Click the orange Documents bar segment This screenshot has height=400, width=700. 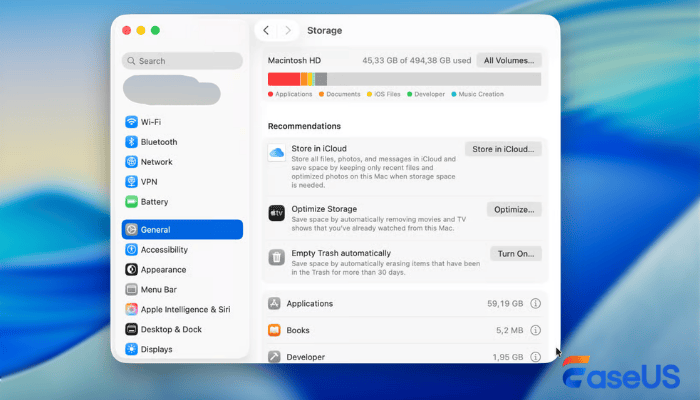[304, 79]
